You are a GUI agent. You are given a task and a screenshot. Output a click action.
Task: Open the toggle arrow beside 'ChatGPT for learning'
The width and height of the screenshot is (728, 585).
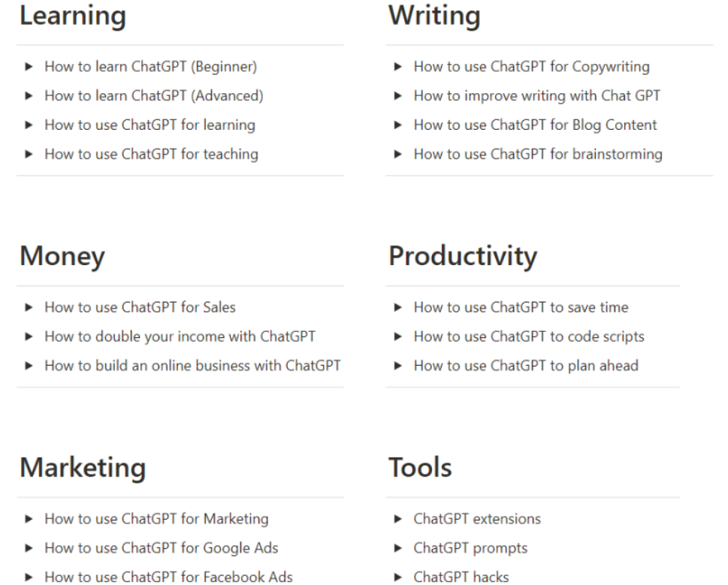click(x=29, y=125)
